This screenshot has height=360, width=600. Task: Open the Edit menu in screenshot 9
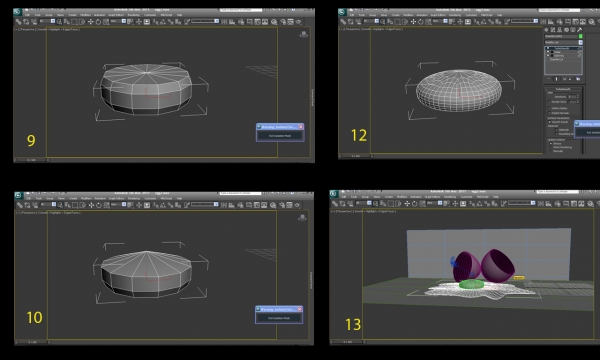[x=27, y=15]
